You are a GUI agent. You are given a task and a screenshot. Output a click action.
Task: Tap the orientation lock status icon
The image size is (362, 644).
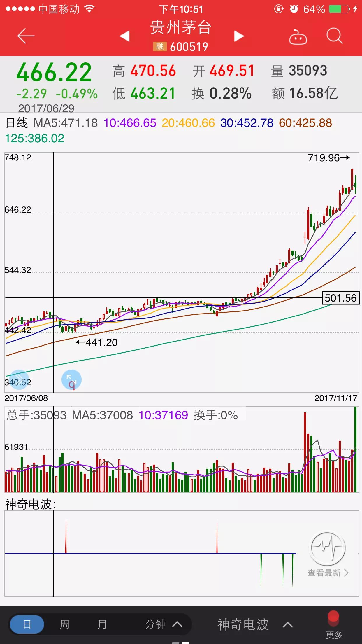click(x=279, y=9)
